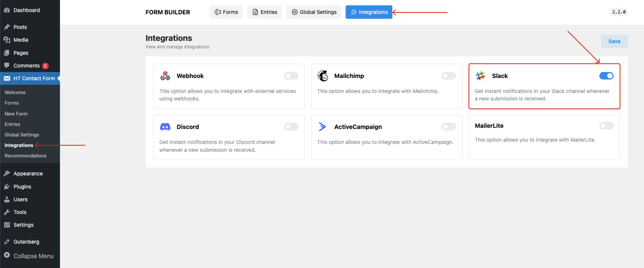
Task: Open Welcome submenu item
Action: click(x=15, y=92)
